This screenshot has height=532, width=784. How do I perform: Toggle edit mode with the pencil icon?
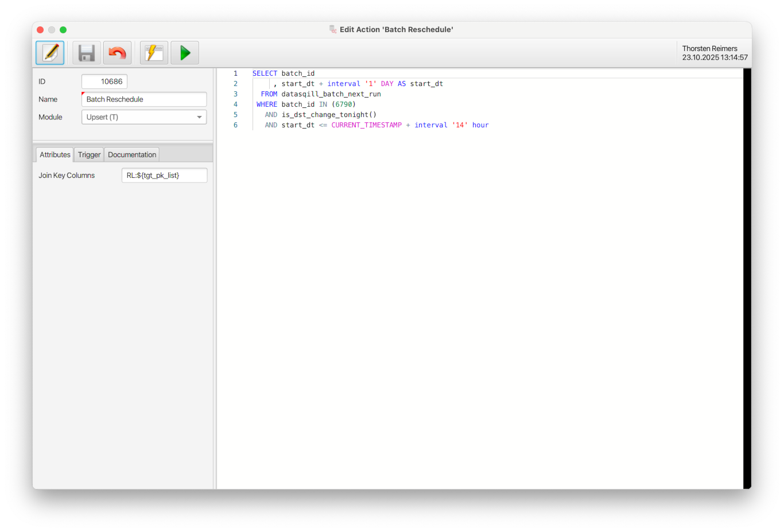point(50,53)
